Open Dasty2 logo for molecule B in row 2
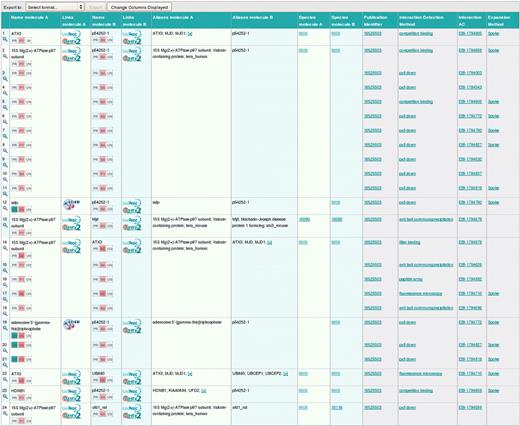The height and width of the screenshot is (426, 520). coord(132,58)
